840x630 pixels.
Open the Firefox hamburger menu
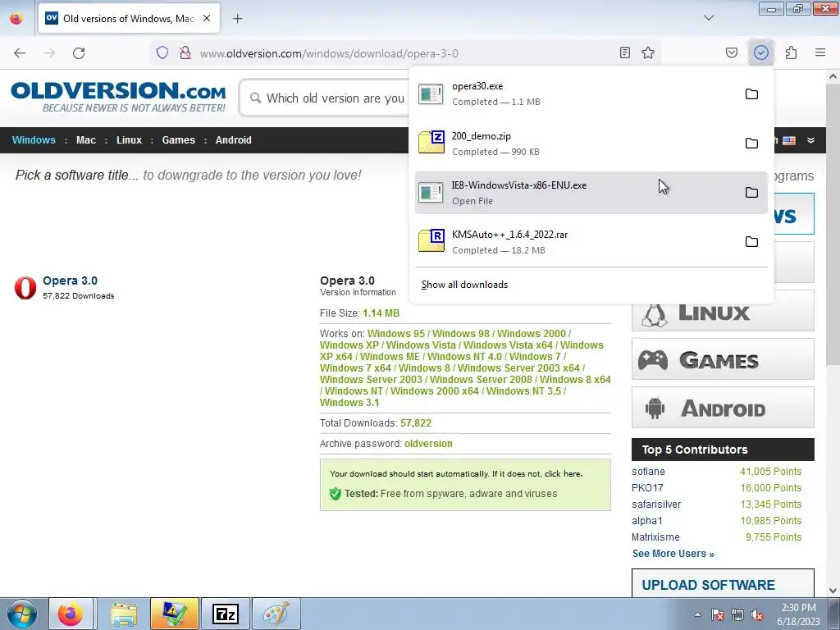pos(820,52)
